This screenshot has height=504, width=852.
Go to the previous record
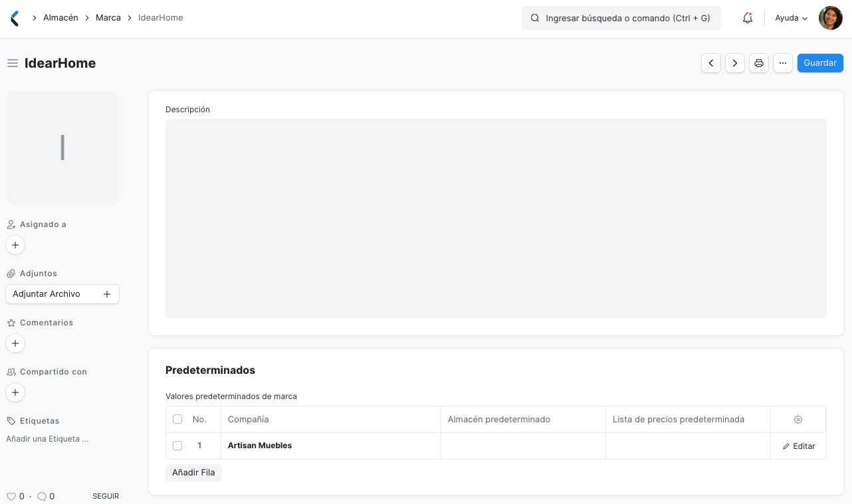coord(711,63)
